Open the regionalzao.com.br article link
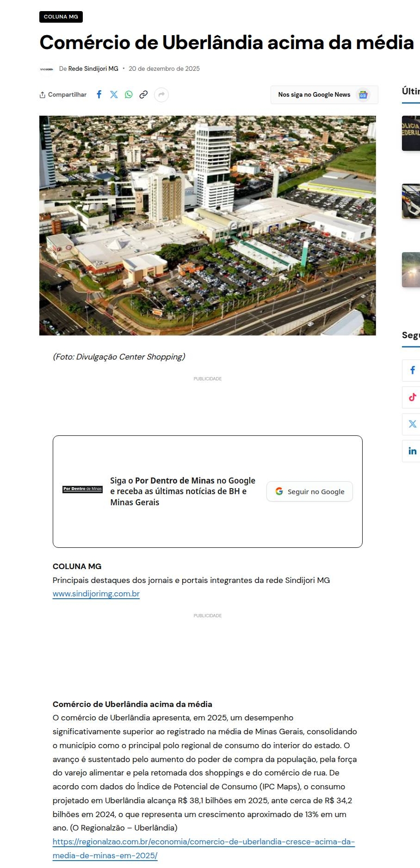The height and width of the screenshot is (868, 420). 204,849
